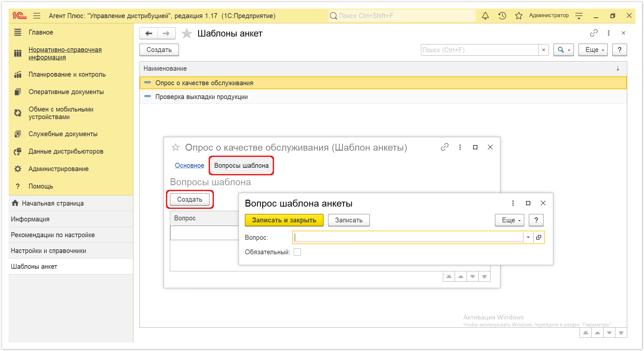Add Шаблоны анкет to favorites star

(x=187, y=34)
